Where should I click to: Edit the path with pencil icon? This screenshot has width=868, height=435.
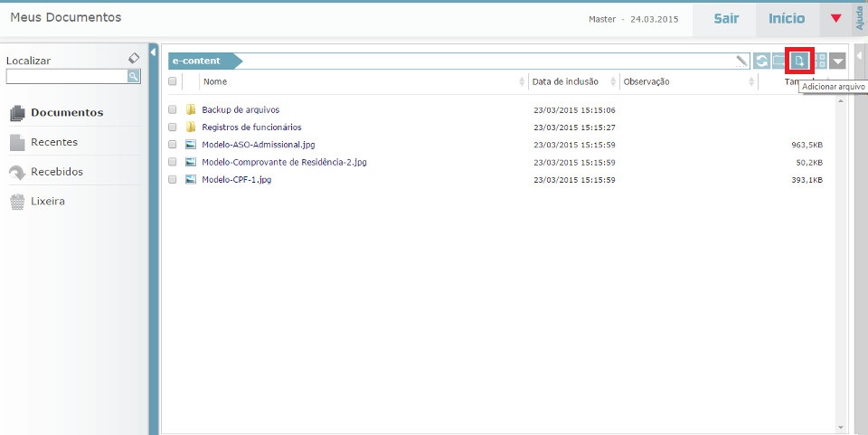point(741,61)
